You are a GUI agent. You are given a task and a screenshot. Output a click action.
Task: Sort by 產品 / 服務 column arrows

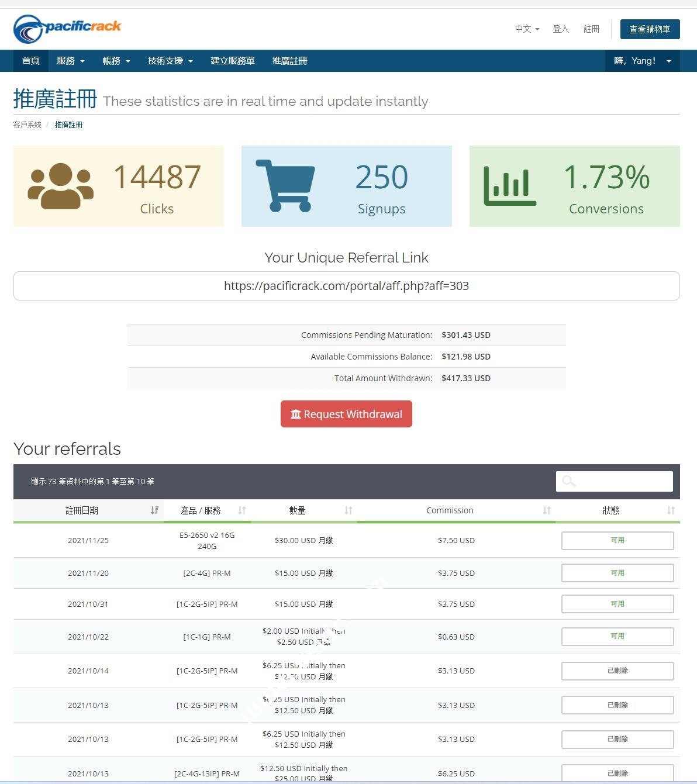pos(242,510)
